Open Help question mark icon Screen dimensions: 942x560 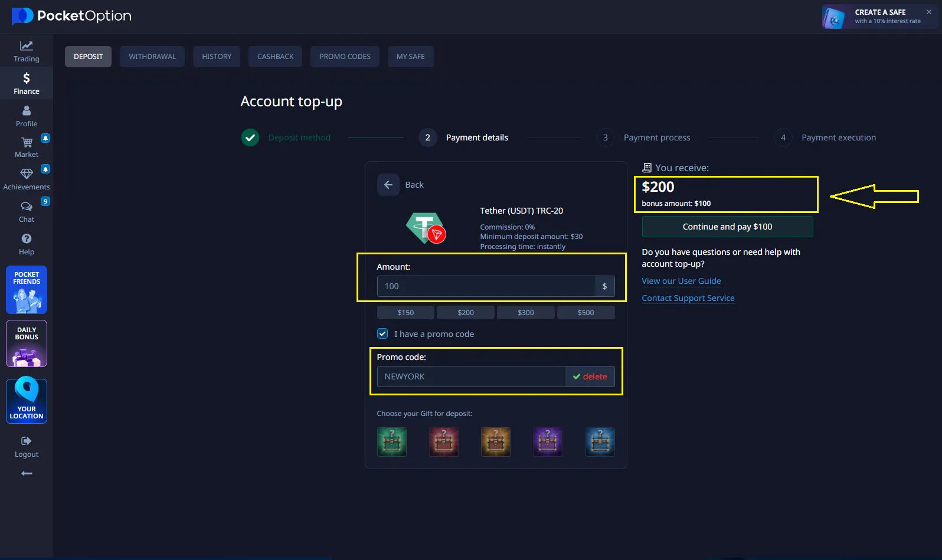pos(27,238)
